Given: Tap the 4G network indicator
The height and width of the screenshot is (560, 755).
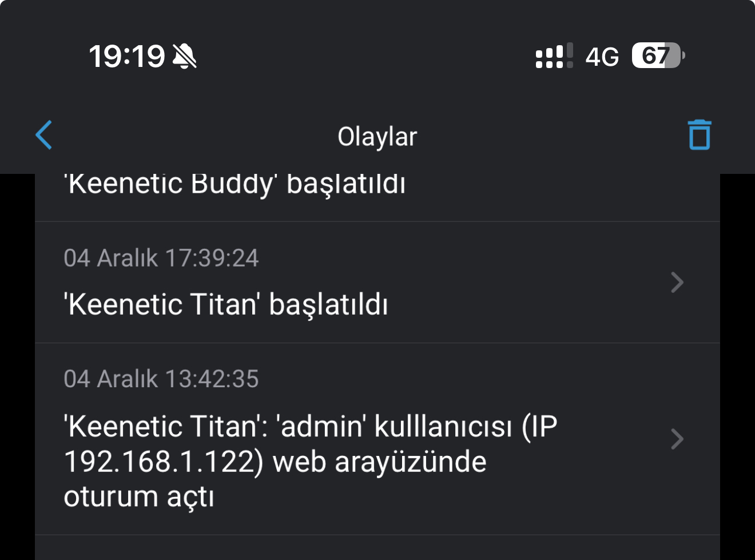Looking at the screenshot, I should [x=602, y=57].
